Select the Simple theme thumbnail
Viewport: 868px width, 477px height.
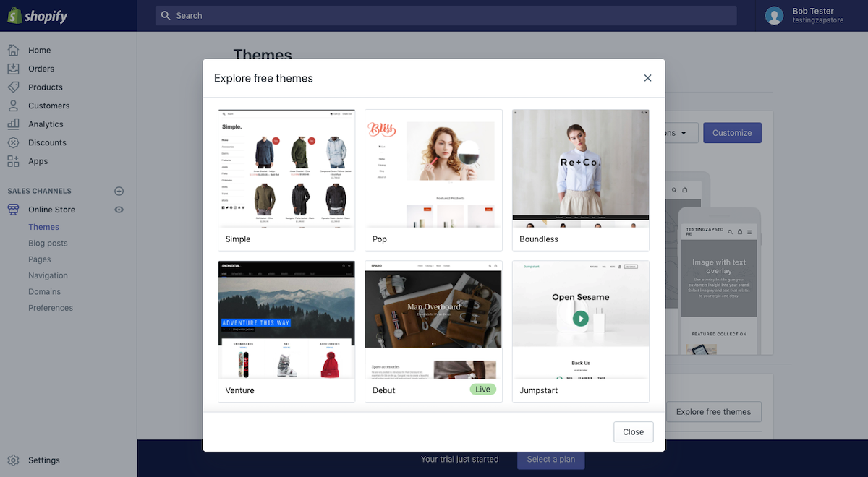pos(286,169)
